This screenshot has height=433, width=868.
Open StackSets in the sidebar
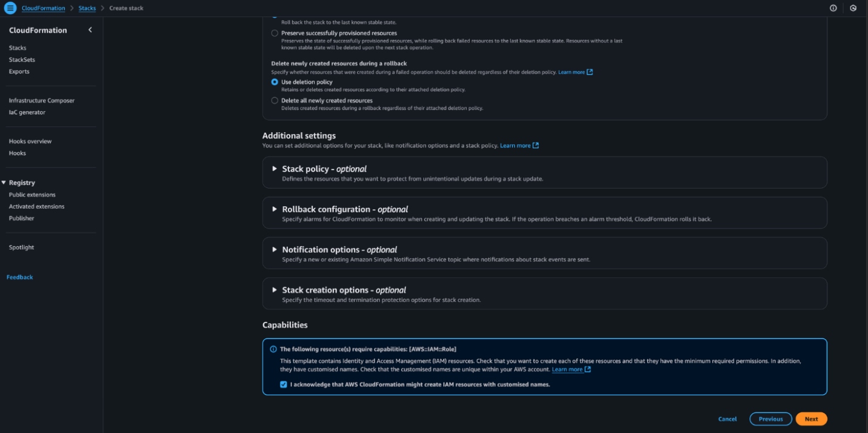pyautogui.click(x=22, y=59)
